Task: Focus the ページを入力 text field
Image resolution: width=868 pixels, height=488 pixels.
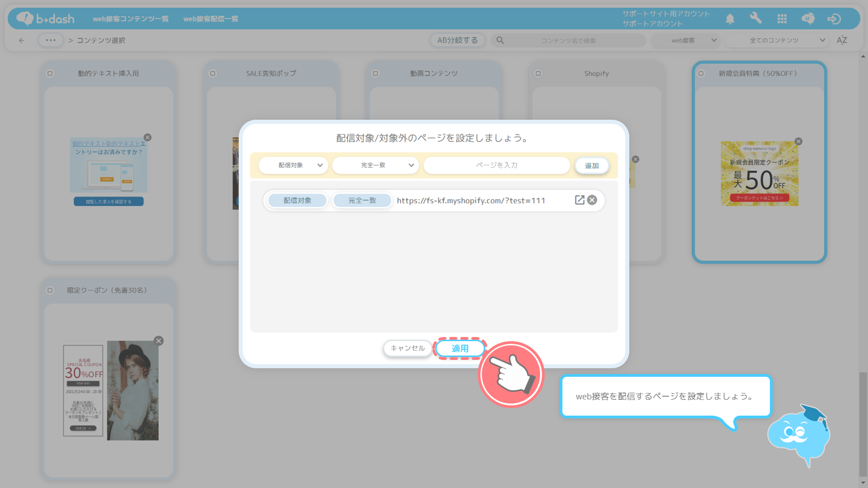Action: [x=496, y=165]
